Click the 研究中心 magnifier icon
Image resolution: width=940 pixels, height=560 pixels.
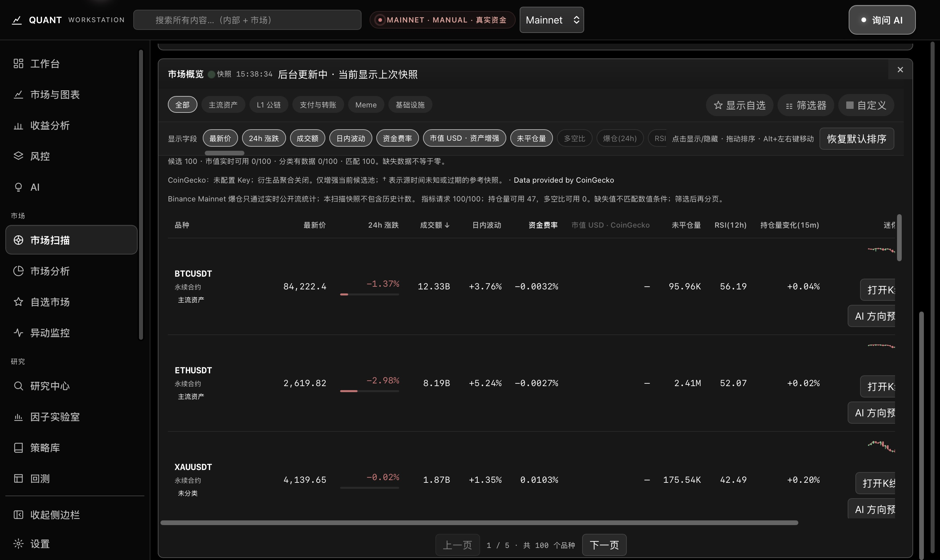[x=18, y=386]
